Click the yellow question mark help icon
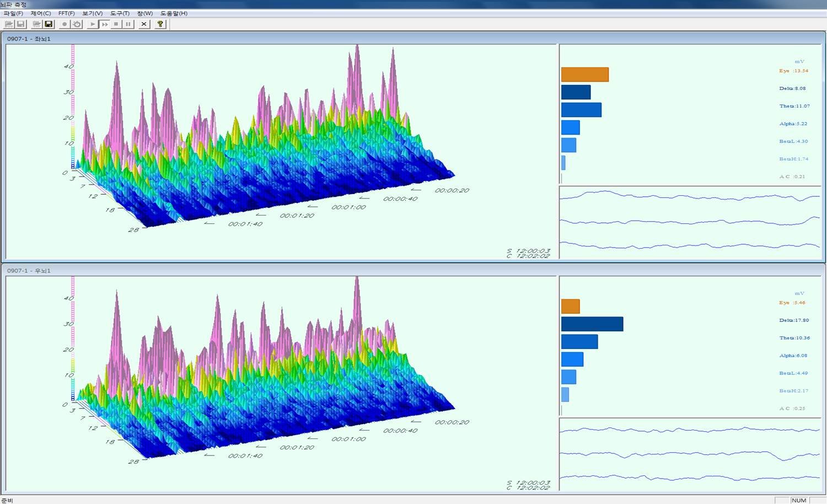The height and width of the screenshot is (504, 827). pos(160,24)
